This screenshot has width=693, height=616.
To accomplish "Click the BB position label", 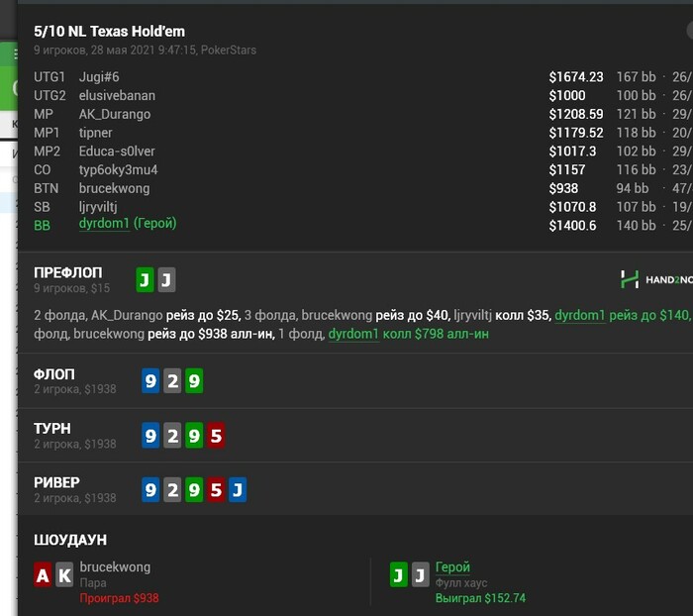I will pos(42,226).
